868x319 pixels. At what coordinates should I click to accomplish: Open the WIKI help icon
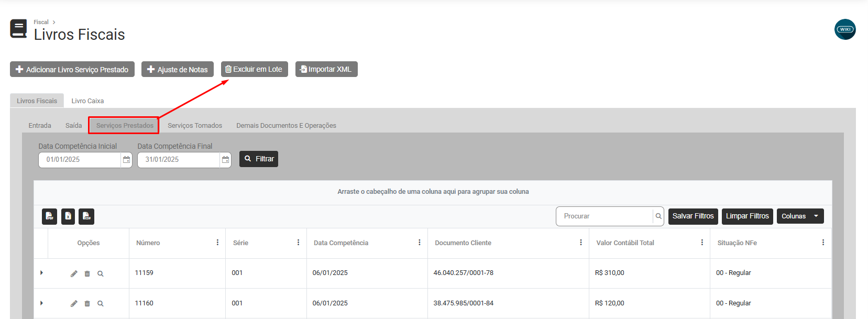tap(844, 29)
